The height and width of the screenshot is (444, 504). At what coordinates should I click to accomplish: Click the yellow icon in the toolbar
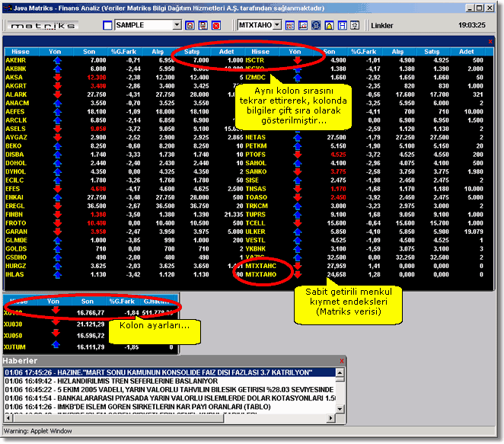pyautogui.click(x=328, y=25)
